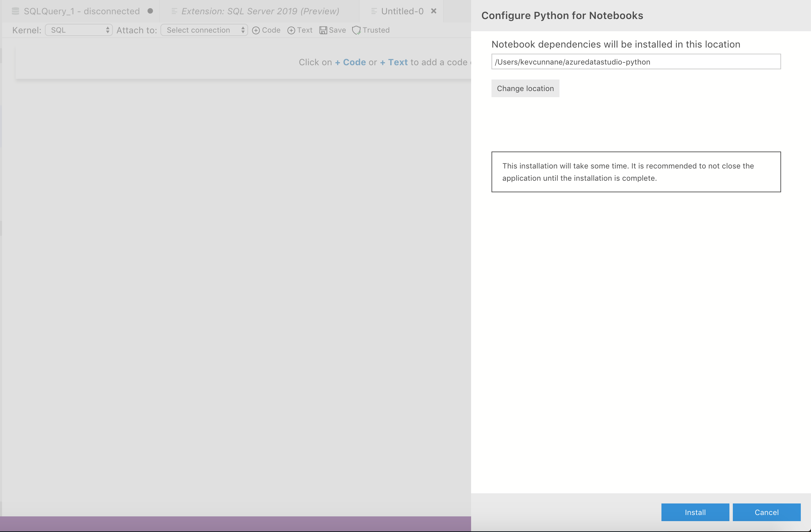811x532 pixels.
Task: Switch to the SQLQuery_1 disconnected tab
Action: [81, 11]
